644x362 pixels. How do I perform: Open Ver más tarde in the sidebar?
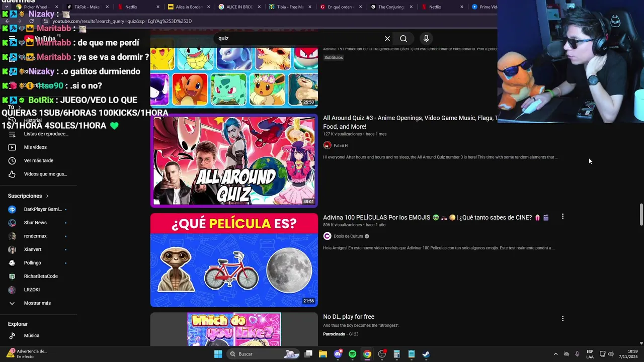click(x=38, y=160)
